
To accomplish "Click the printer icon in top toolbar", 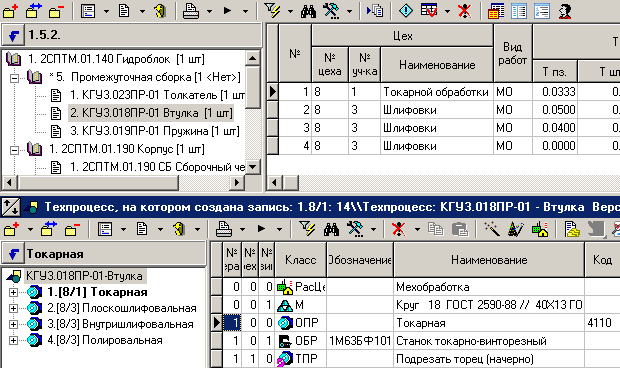I will [191, 11].
